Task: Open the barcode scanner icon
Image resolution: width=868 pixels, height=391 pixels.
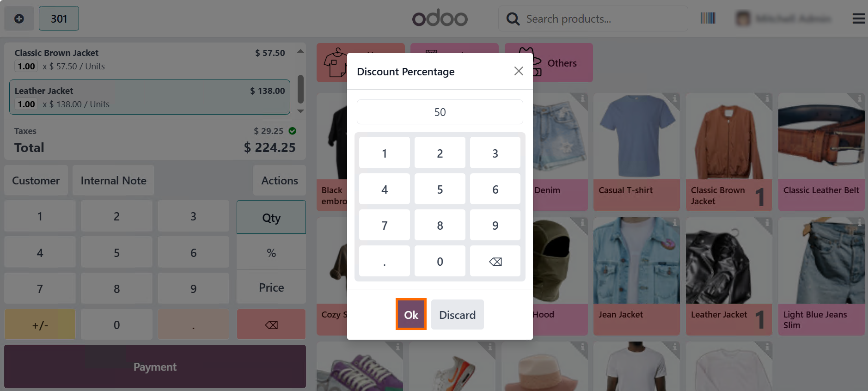Action: click(708, 18)
